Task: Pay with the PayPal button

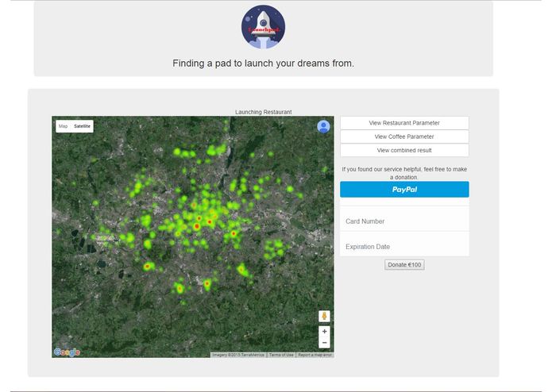Action: tap(404, 190)
